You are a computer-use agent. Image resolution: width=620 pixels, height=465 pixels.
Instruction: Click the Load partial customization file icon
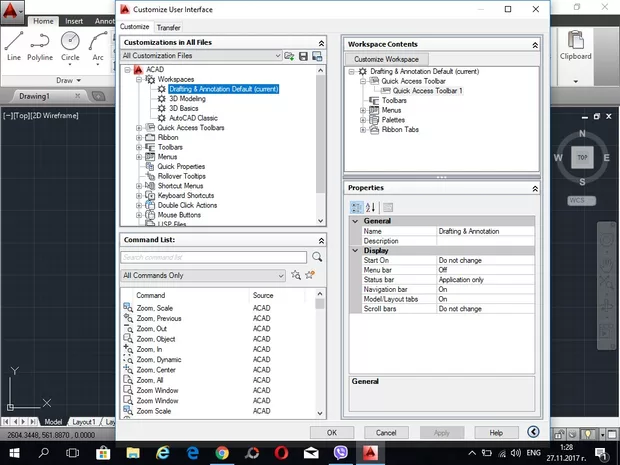[290, 57]
